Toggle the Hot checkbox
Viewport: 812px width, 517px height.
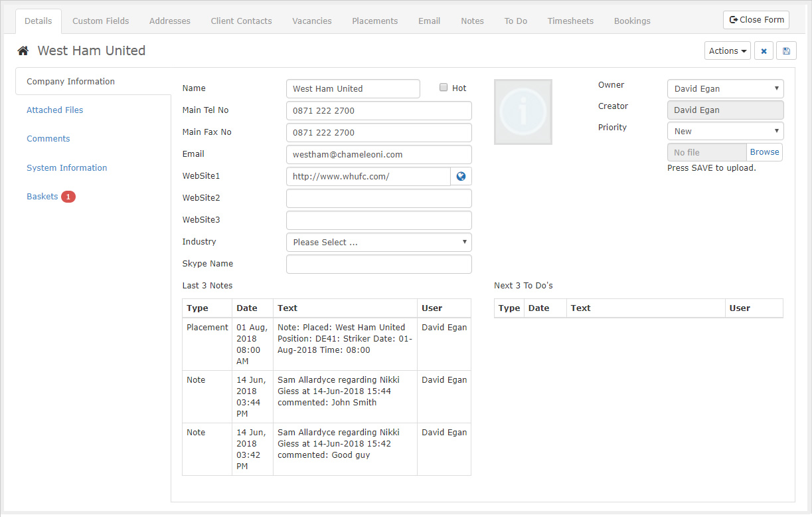pos(444,88)
